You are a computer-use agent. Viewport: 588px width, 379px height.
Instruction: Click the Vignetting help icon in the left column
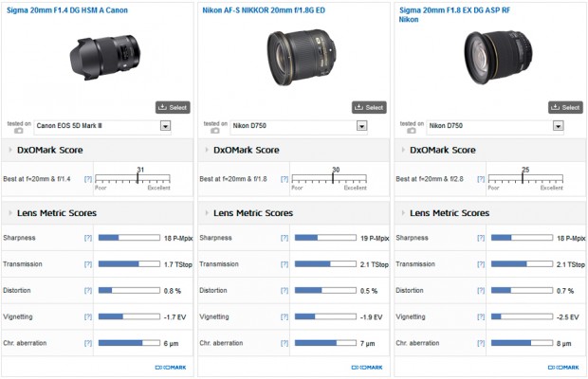[x=88, y=316]
